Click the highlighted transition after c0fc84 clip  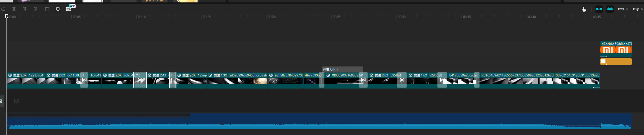[x=140, y=80]
